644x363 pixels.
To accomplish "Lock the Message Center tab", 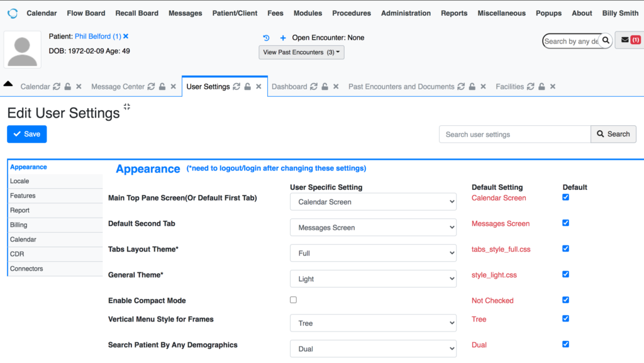I will [x=162, y=87].
